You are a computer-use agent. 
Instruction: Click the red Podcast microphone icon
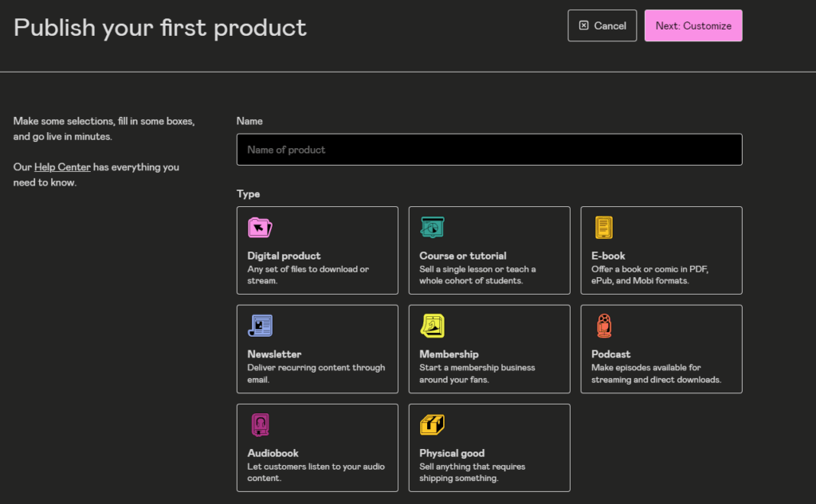604,326
